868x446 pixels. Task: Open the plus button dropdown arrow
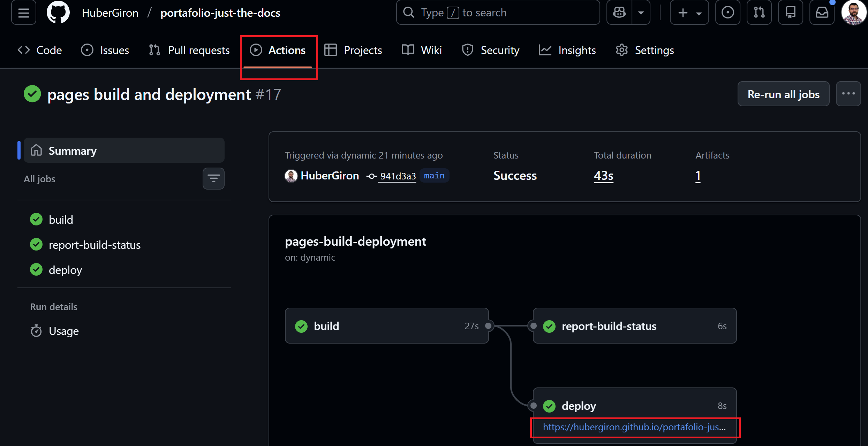click(x=699, y=12)
